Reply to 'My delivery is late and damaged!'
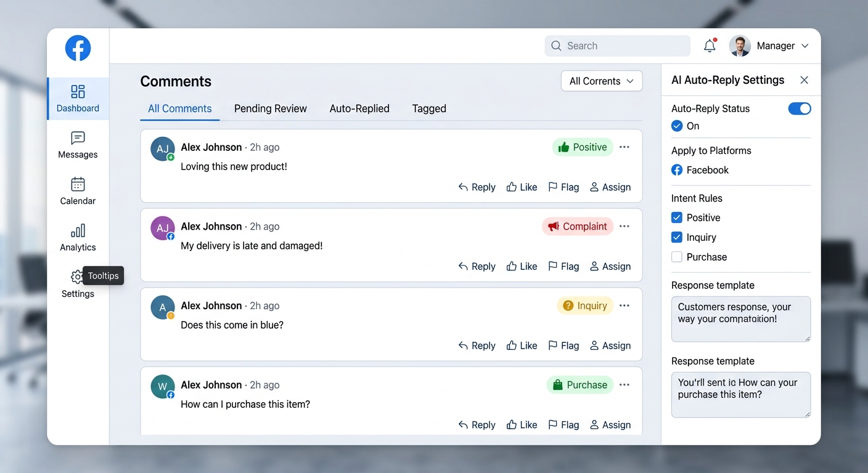The image size is (868, 473). [477, 267]
